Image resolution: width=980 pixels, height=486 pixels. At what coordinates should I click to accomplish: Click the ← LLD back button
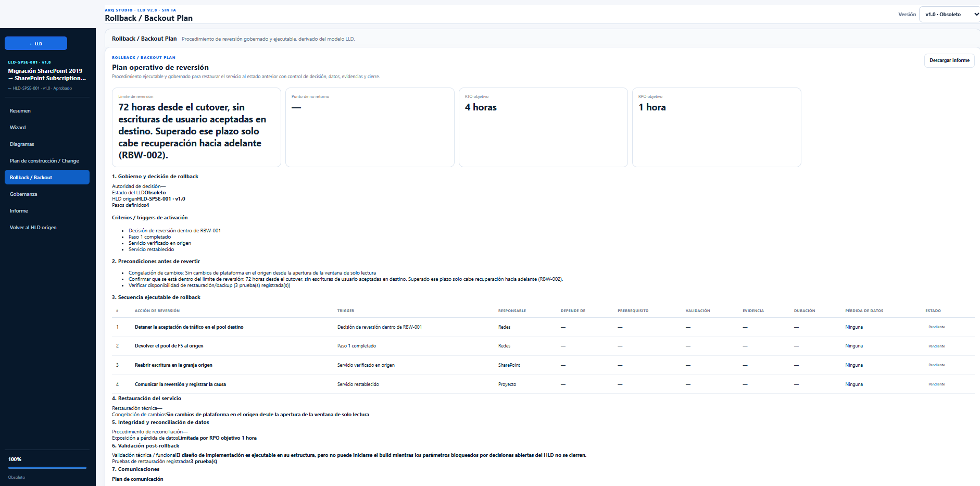pyautogui.click(x=36, y=43)
